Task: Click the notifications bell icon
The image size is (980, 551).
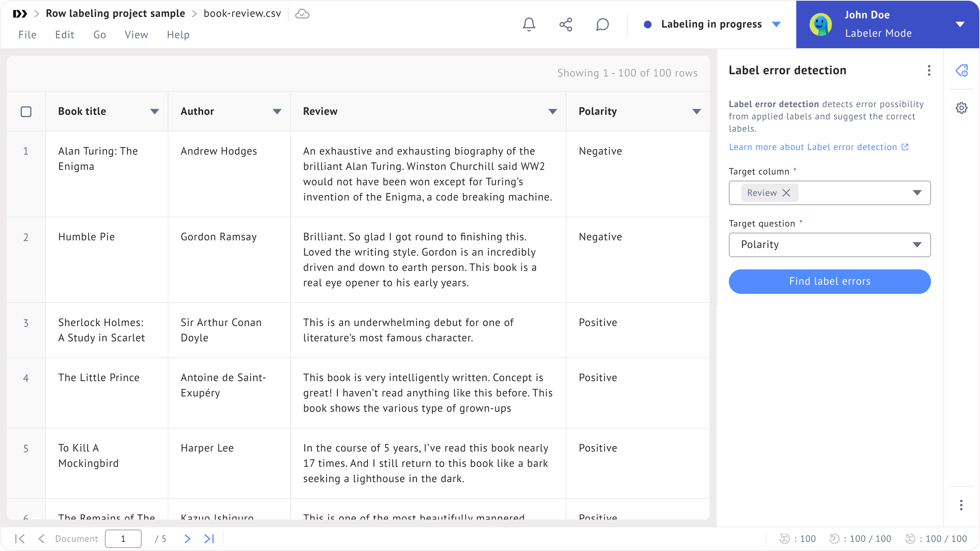Action: [529, 24]
